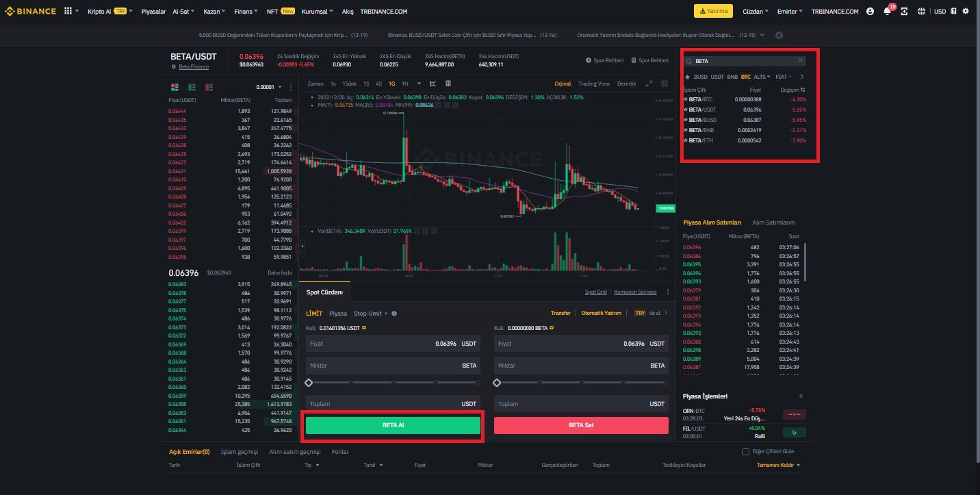Select the USDT market tab

(717, 77)
